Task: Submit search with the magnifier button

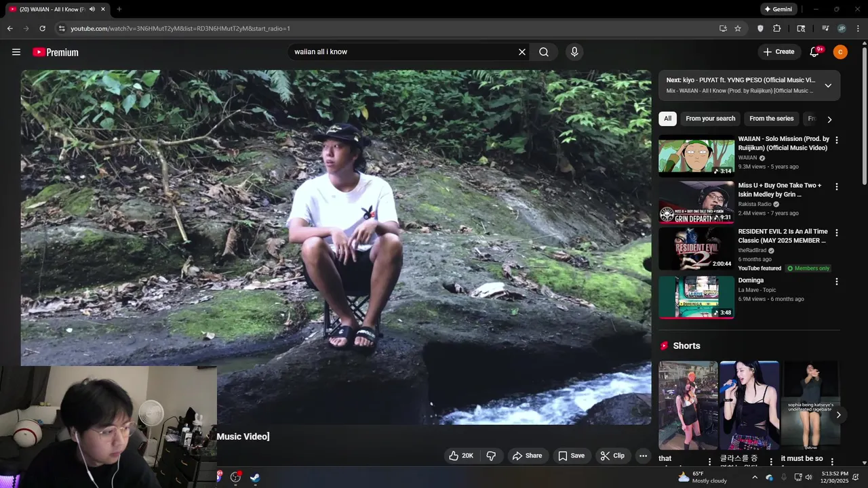Action: click(544, 52)
